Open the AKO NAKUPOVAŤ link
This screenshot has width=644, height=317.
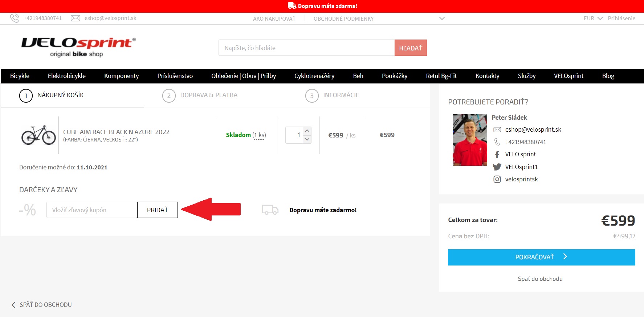click(274, 18)
